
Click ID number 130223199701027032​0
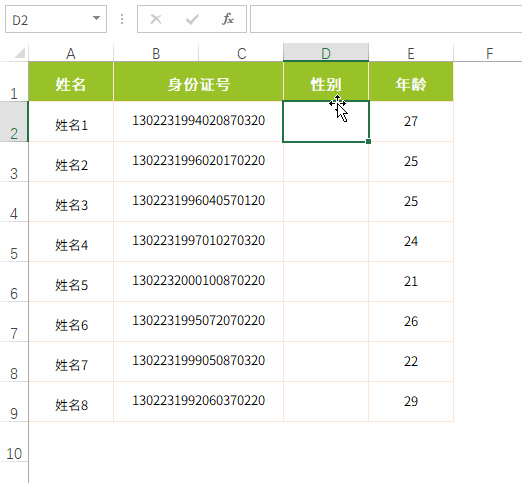[199, 240]
